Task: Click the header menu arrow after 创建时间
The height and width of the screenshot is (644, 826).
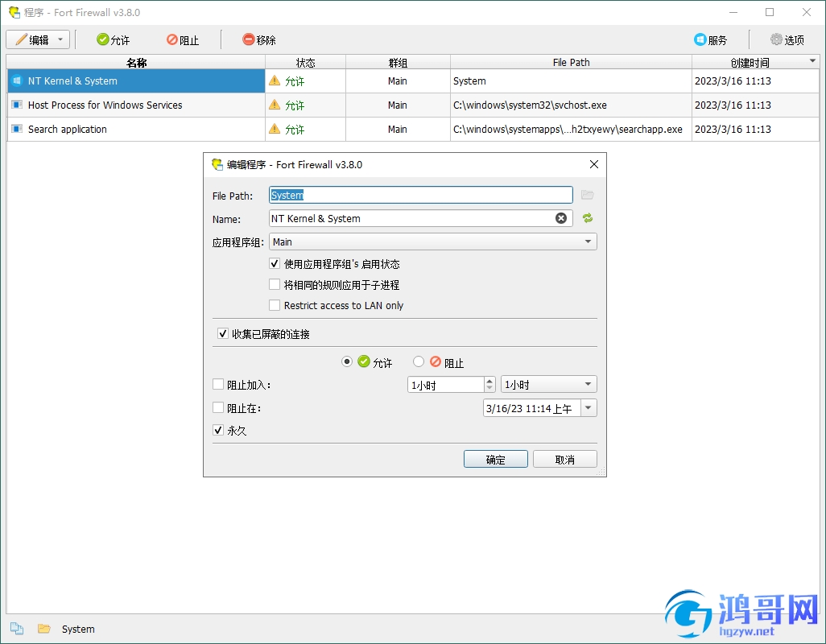Action: (x=813, y=62)
